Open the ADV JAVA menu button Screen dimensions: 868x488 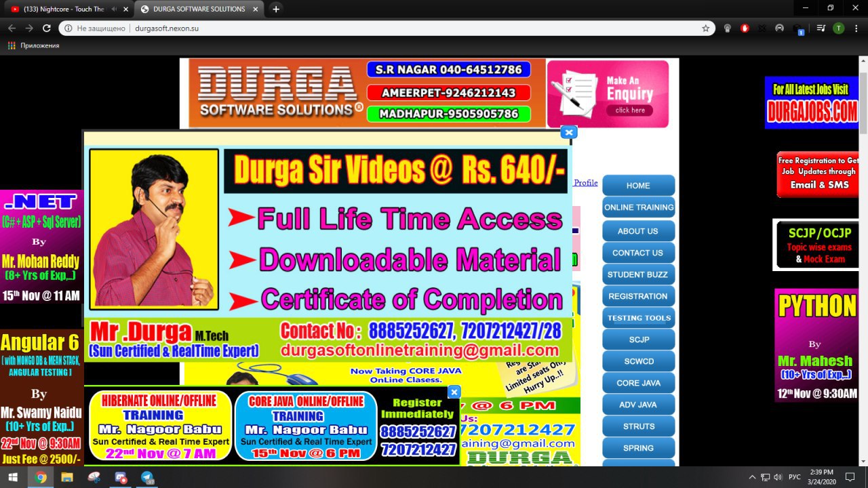point(638,405)
